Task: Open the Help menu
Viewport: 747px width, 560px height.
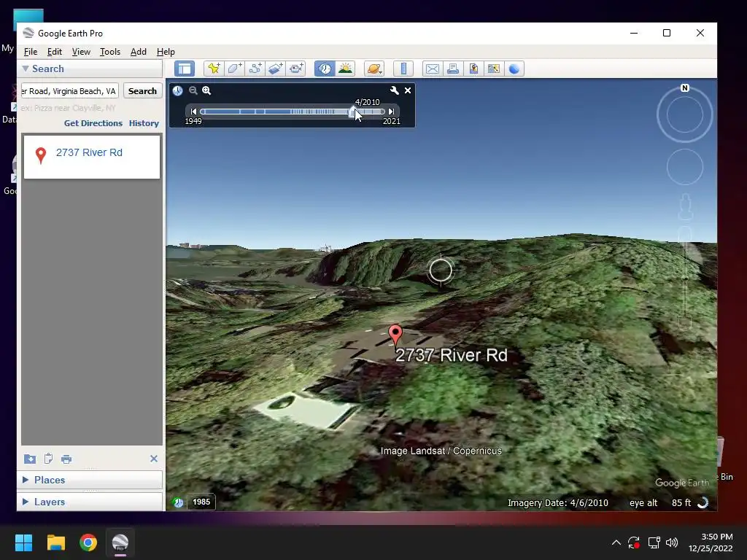Action: pos(166,52)
